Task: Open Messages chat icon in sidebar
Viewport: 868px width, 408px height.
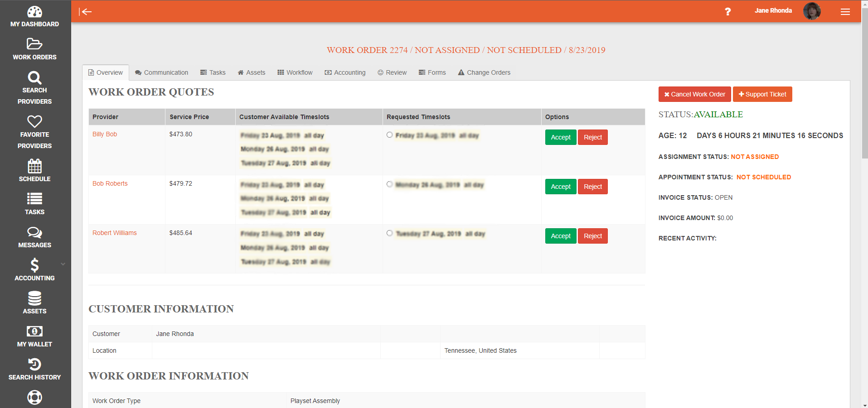Action: click(x=34, y=233)
